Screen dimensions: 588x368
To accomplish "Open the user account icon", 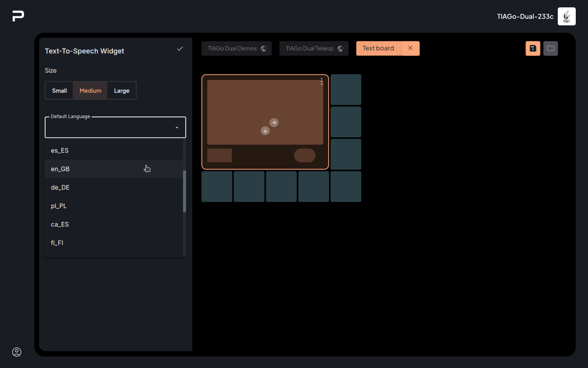I will tap(17, 352).
